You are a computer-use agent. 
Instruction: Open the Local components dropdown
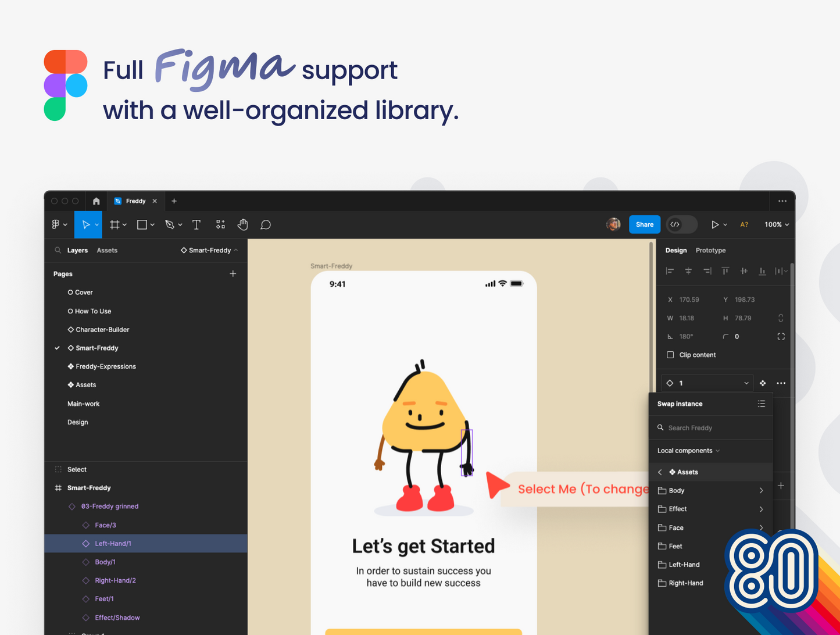coord(688,451)
